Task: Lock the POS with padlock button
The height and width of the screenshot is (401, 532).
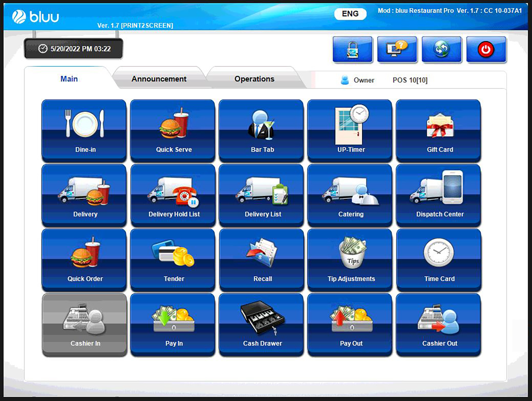Action: coord(352,49)
